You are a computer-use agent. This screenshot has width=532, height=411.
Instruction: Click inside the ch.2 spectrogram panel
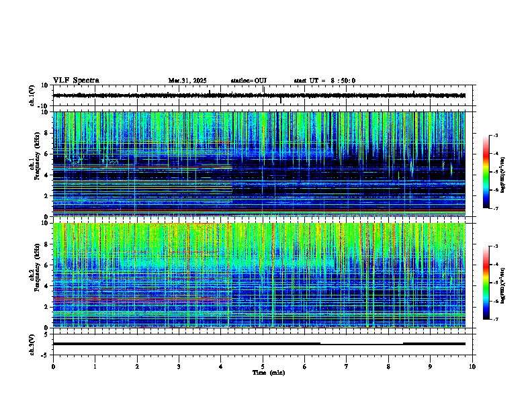(259, 275)
